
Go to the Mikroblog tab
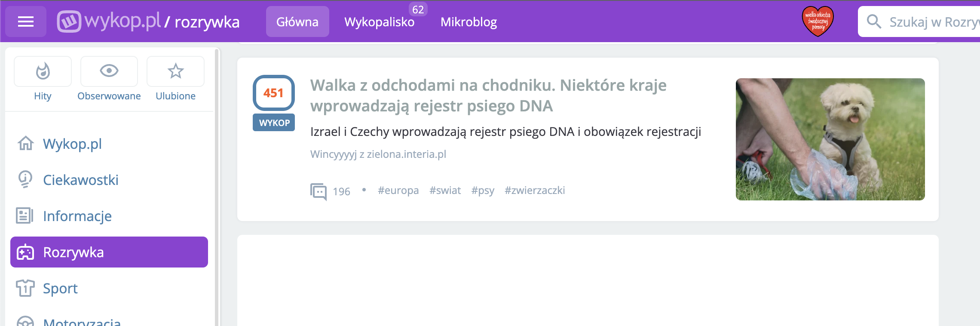pos(469,22)
